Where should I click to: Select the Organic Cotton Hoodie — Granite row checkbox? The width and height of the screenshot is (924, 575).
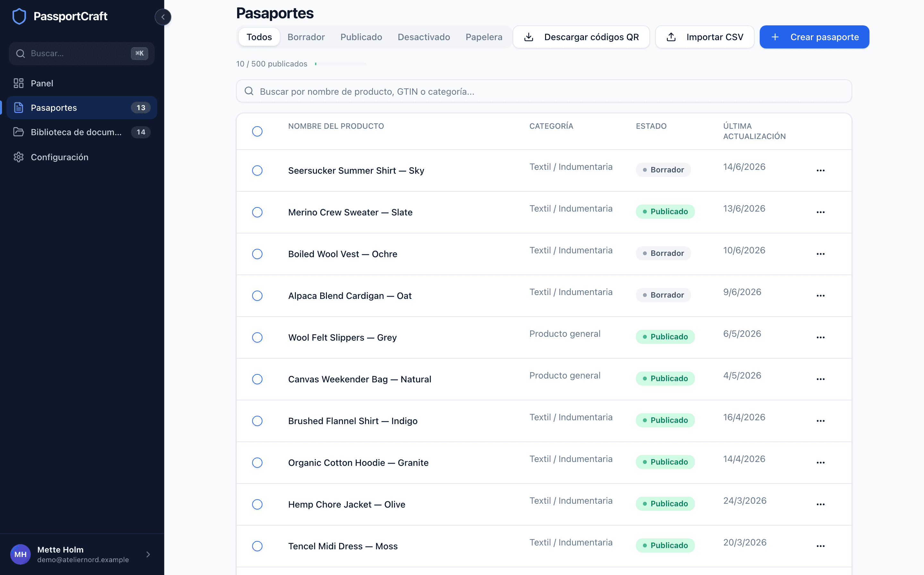pos(257,462)
